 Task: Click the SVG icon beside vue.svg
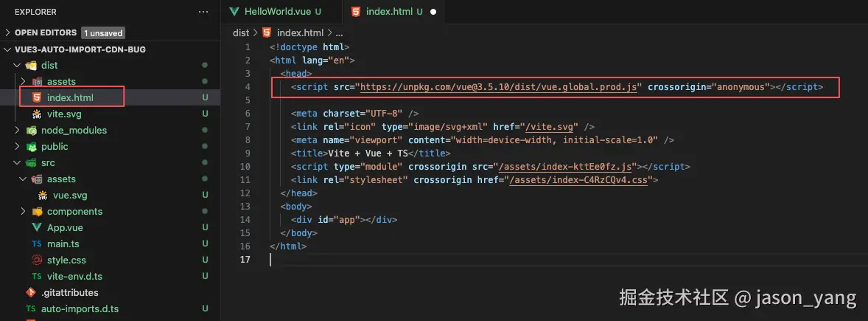tap(43, 195)
